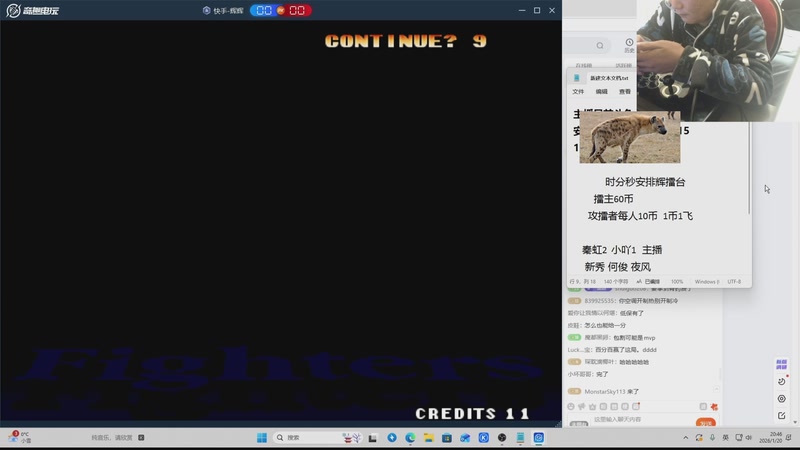Click the small scroll-up arrow in chat
The height and width of the screenshot is (450, 800).
pyautogui.click(x=717, y=390)
